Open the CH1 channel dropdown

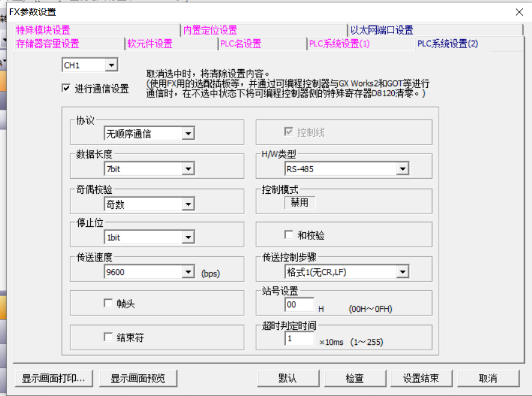point(111,65)
